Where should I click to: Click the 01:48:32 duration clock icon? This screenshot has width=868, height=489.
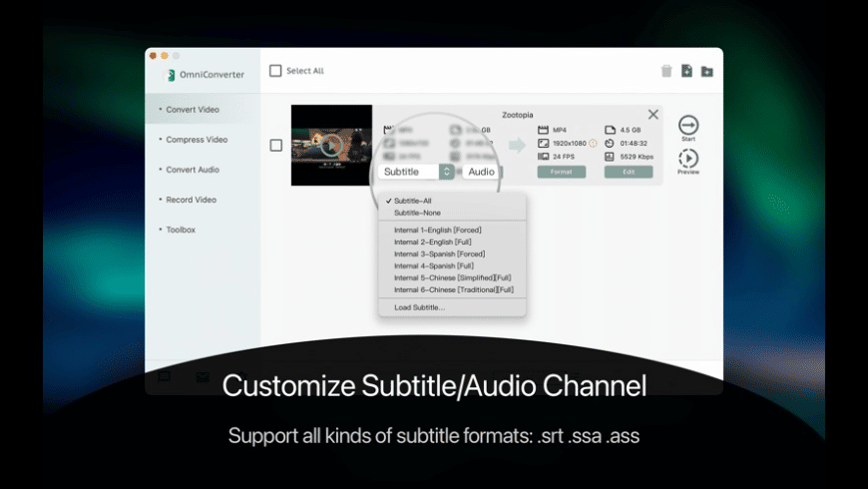pyautogui.click(x=610, y=143)
